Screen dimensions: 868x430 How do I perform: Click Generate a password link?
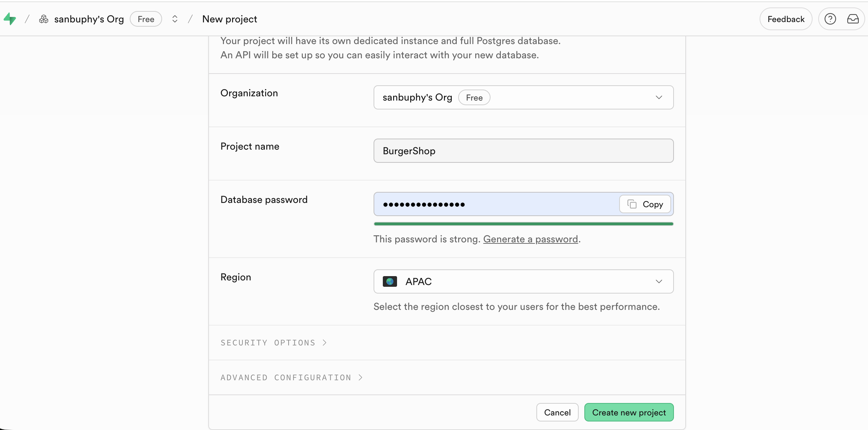530,239
